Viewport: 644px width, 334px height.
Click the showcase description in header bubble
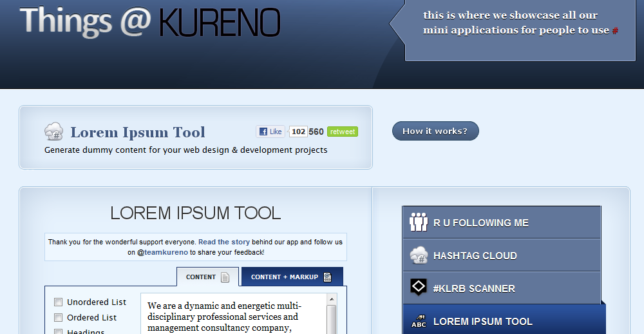coord(516,23)
